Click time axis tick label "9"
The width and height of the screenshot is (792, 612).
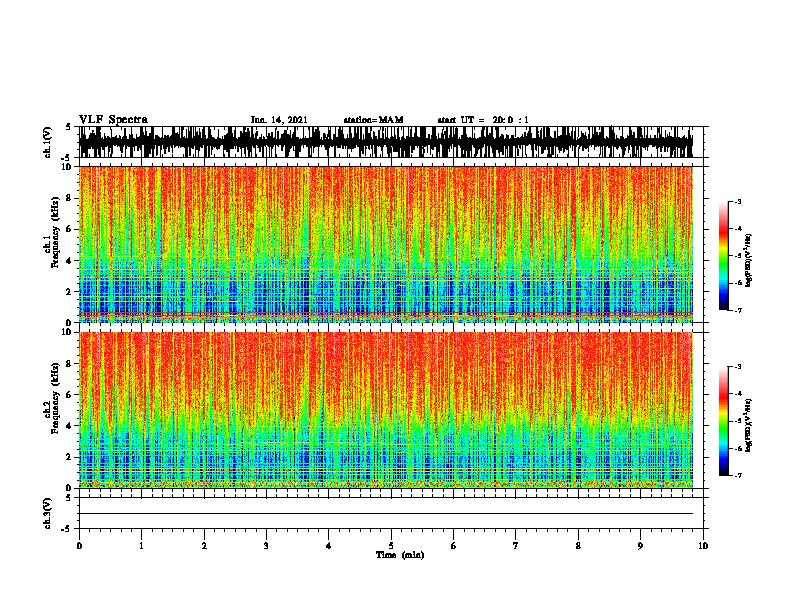(640, 546)
